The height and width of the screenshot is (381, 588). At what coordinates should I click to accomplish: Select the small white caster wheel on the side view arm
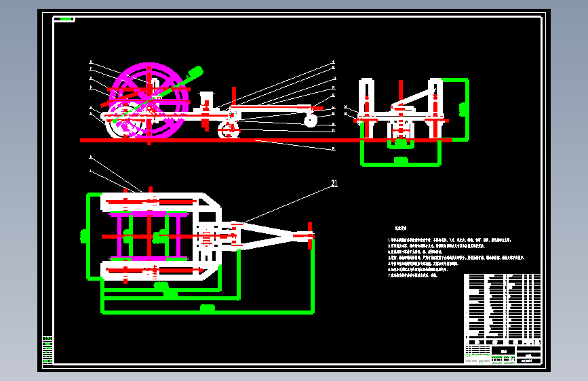coord(311,121)
